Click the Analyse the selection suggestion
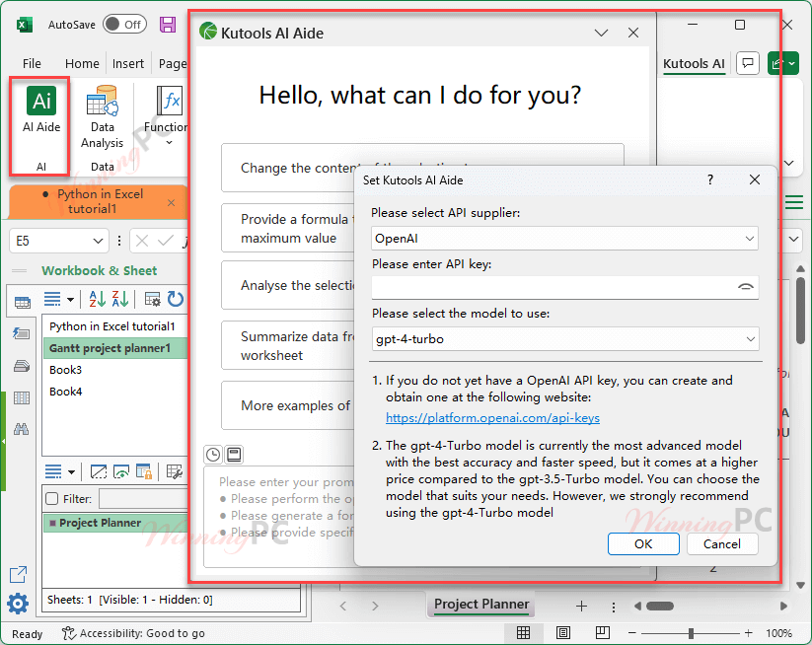This screenshot has height=645, width=812. pyautogui.click(x=288, y=285)
